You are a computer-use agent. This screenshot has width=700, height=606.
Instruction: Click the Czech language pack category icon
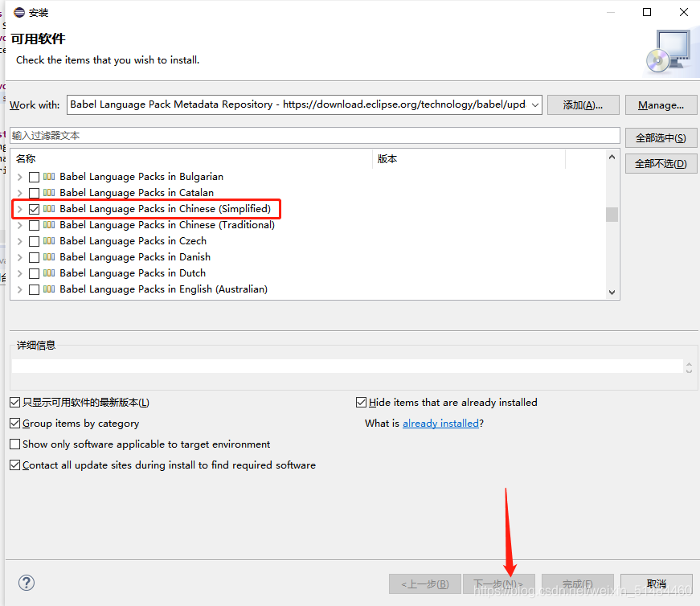point(49,241)
